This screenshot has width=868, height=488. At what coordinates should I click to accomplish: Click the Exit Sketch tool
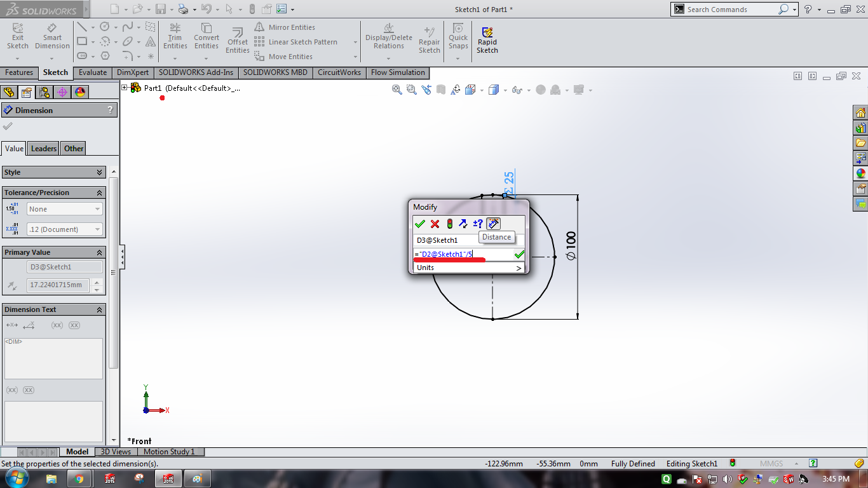click(x=18, y=36)
